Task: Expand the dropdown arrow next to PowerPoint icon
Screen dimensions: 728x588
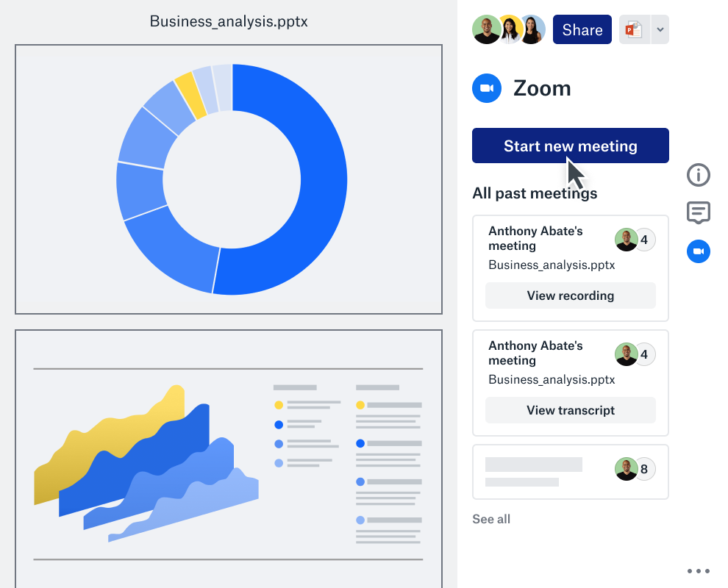Action: [660, 30]
